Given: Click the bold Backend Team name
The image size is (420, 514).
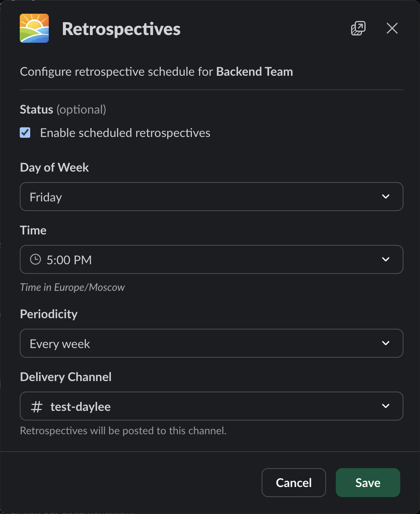Looking at the screenshot, I should click(254, 72).
